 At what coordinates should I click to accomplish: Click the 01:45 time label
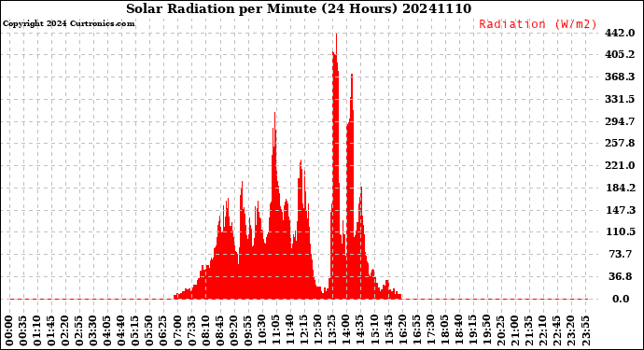(51, 331)
